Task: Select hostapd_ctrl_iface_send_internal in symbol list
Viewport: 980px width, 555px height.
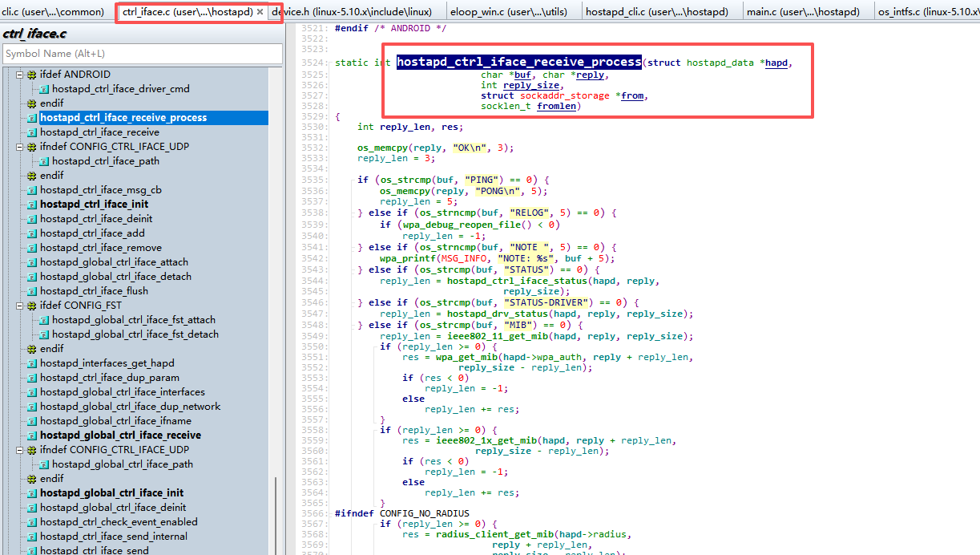Action: [114, 537]
